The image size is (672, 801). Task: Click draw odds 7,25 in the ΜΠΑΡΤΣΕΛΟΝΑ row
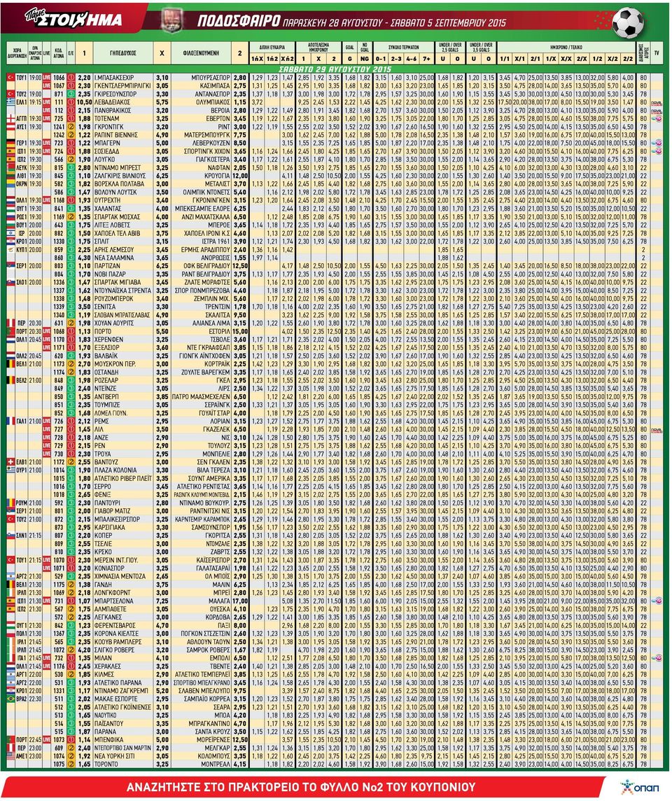(x=162, y=601)
